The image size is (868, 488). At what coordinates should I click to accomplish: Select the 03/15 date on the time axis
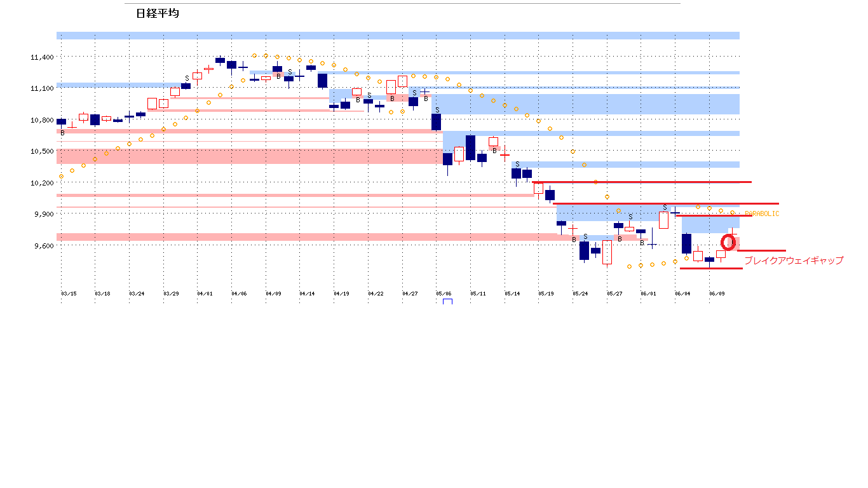(x=68, y=294)
